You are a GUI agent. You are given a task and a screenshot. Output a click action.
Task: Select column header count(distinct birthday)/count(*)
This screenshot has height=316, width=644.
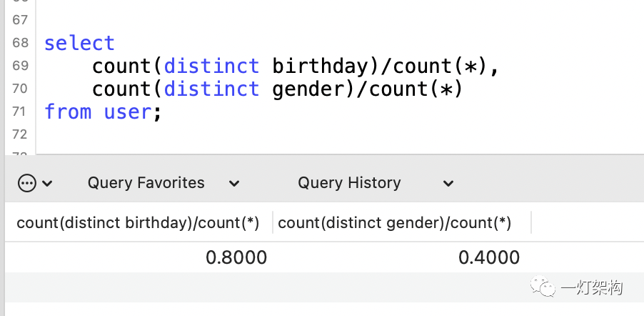138,222
